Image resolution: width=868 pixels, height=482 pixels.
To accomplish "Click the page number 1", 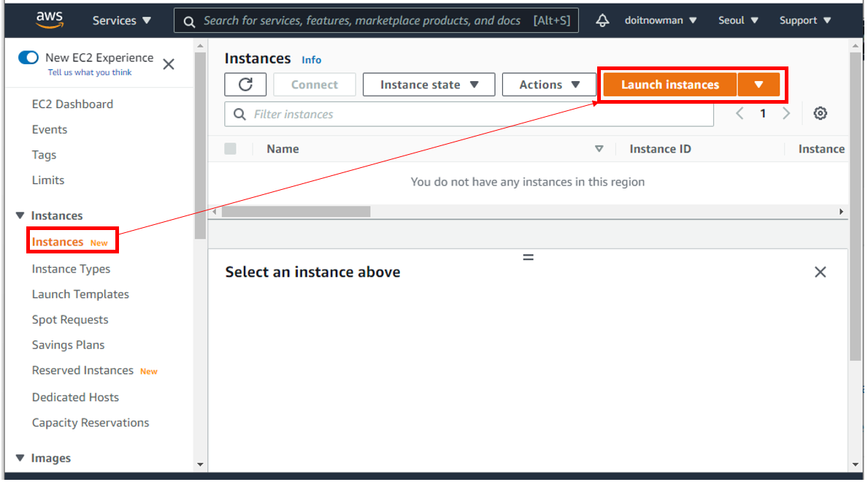I will (763, 114).
